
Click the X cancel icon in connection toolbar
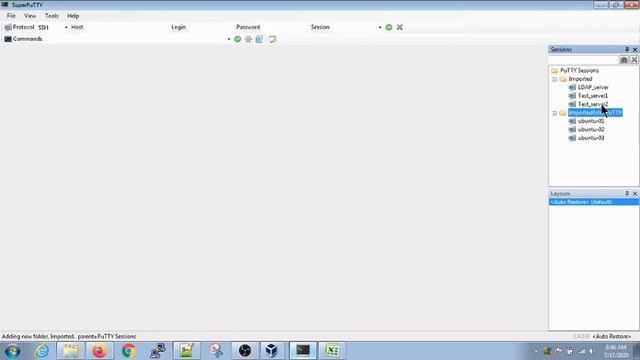tap(400, 27)
